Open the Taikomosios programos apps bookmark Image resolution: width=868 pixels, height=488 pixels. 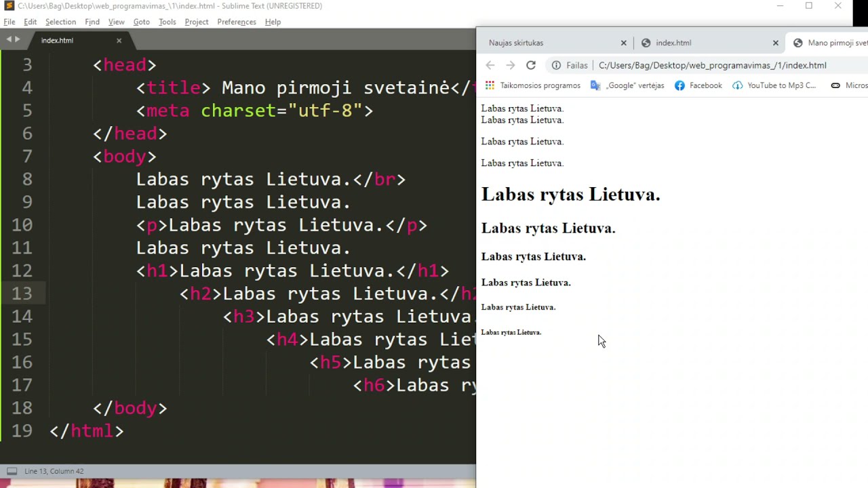point(533,85)
